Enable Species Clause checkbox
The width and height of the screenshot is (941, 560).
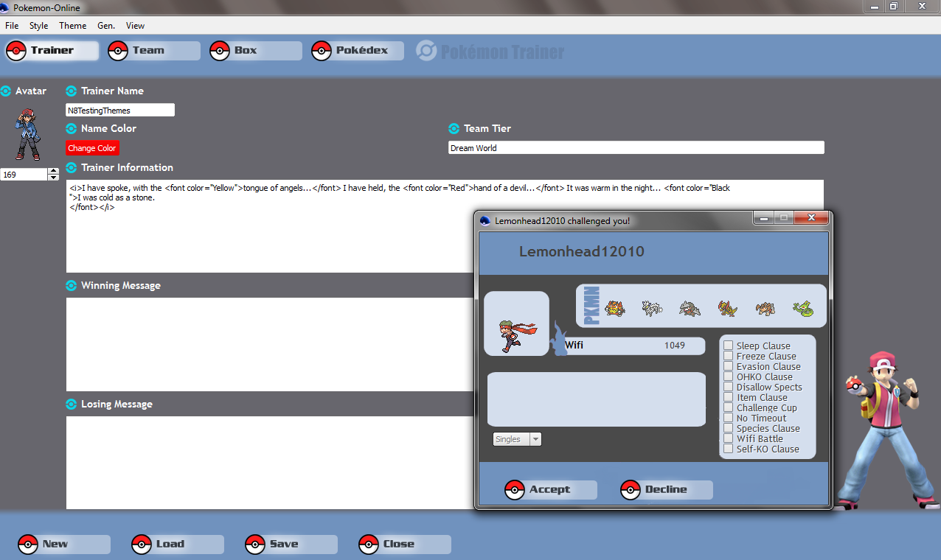729,428
